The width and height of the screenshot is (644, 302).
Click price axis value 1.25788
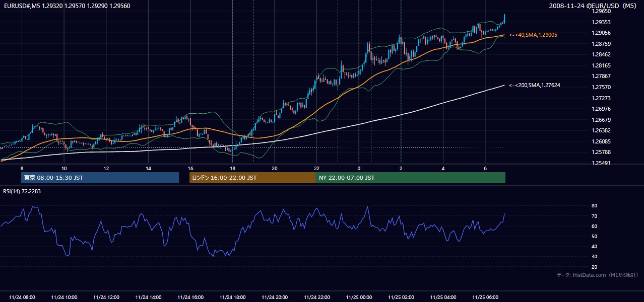point(601,152)
